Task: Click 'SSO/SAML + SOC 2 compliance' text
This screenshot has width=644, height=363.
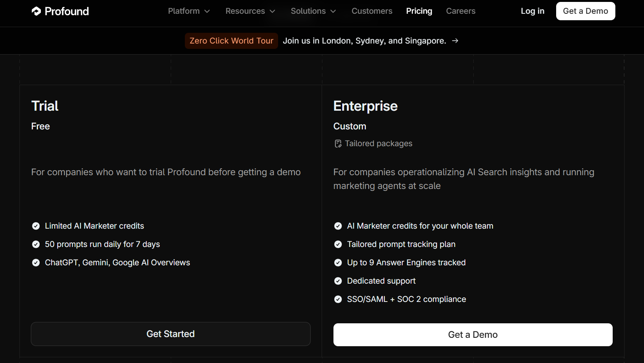Action: (x=406, y=299)
